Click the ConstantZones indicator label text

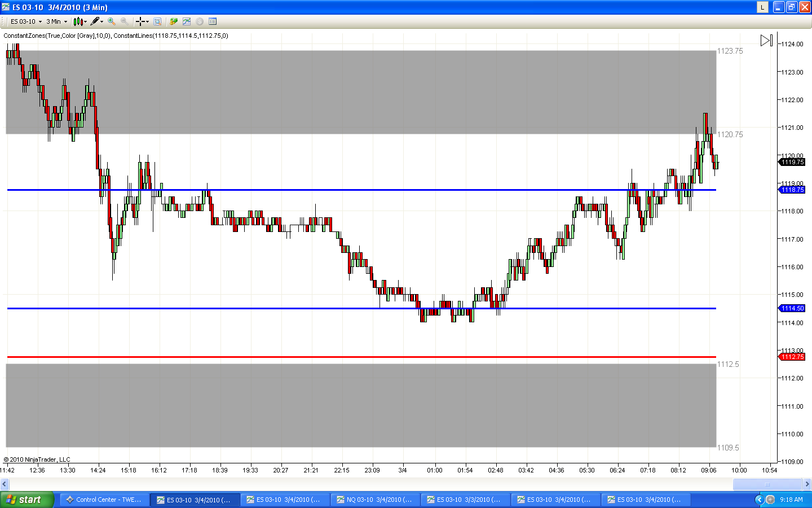[x=56, y=36]
